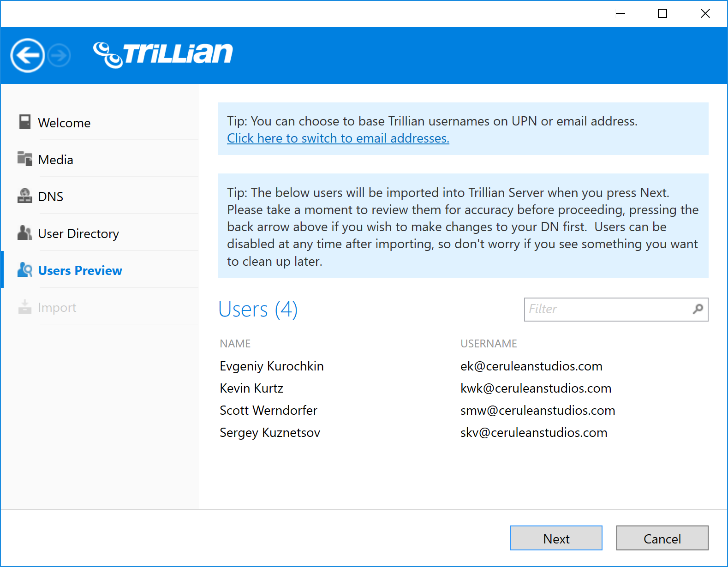
Task: Close the Trillian setup window
Action: coord(705,13)
